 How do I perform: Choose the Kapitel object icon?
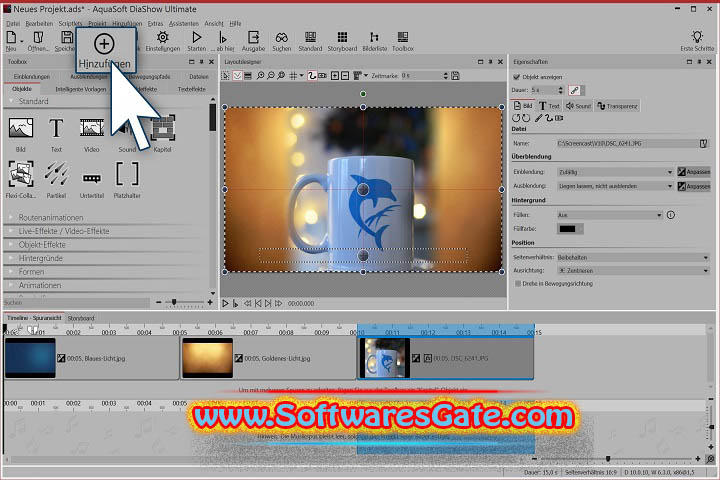click(163, 134)
